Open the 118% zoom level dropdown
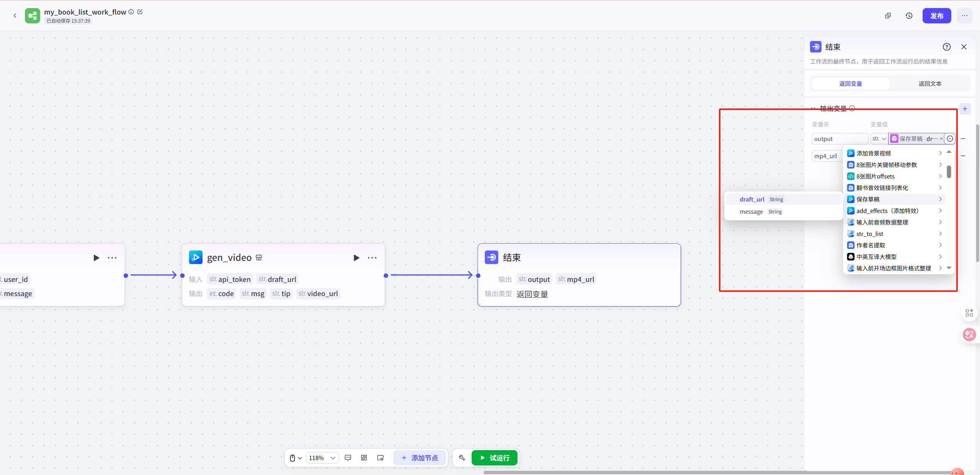980x475 pixels. click(x=322, y=458)
